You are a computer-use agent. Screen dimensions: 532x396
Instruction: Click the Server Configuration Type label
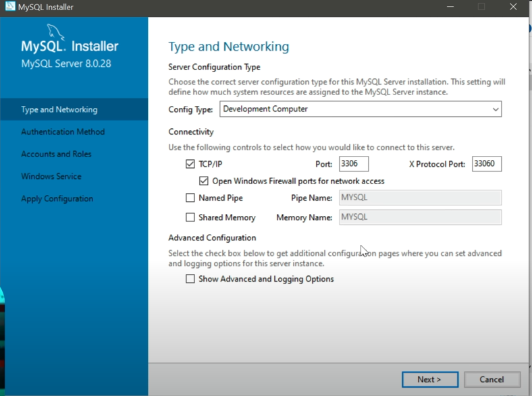[x=214, y=67]
